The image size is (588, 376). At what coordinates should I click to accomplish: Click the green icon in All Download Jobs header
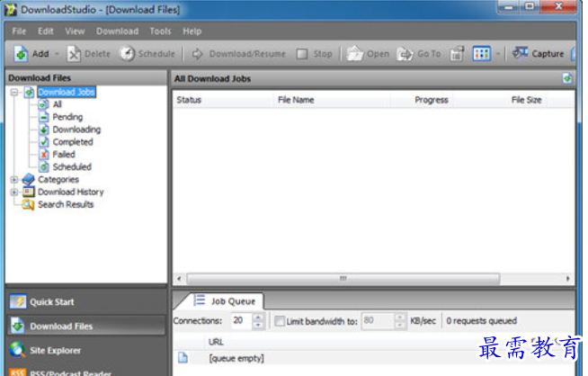click(x=567, y=78)
